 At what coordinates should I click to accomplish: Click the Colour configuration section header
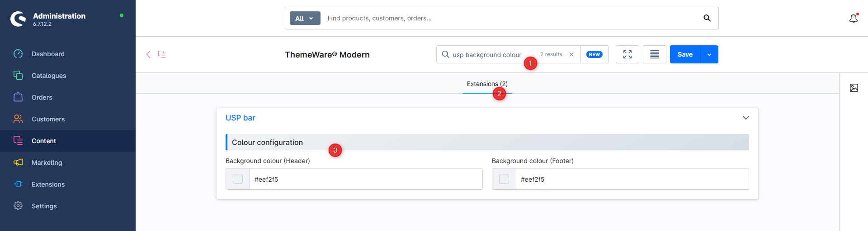click(x=487, y=142)
